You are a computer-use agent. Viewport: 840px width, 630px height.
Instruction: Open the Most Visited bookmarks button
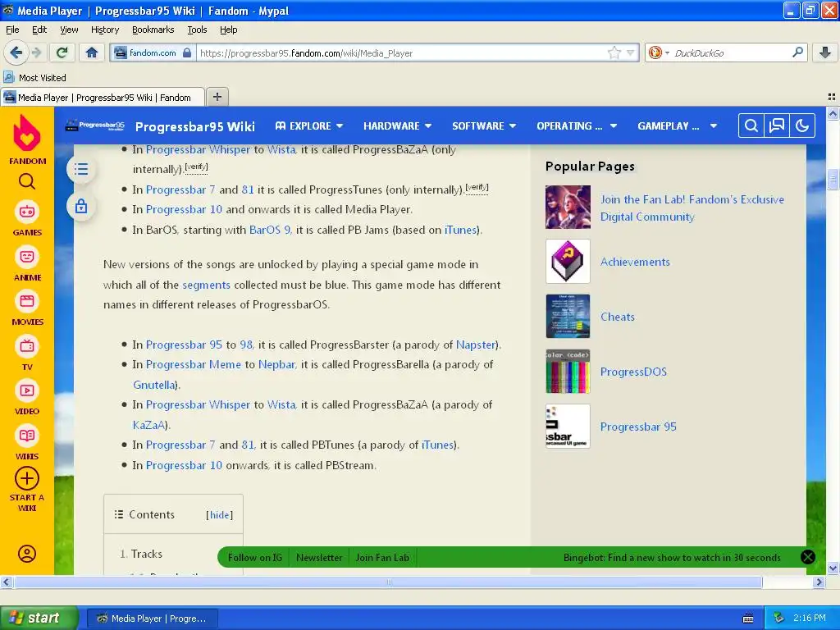pos(34,78)
